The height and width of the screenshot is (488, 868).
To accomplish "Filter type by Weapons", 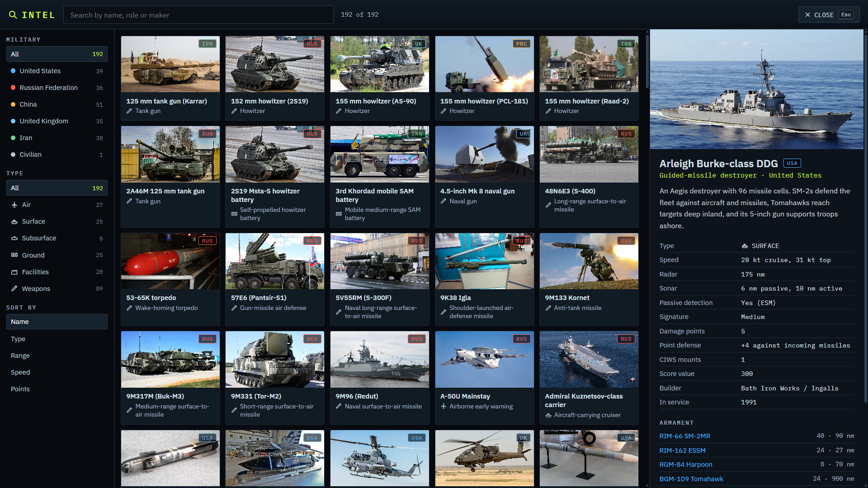I will tap(57, 289).
